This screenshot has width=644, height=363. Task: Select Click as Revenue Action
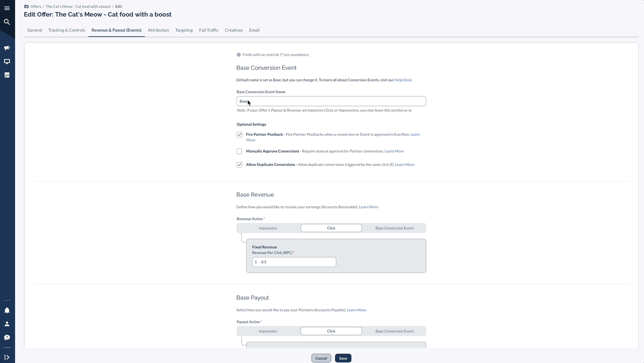331,228
